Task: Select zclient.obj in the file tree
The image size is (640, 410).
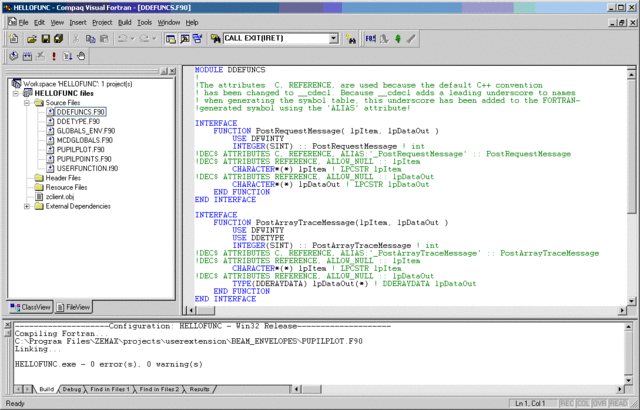Action: click(x=60, y=197)
